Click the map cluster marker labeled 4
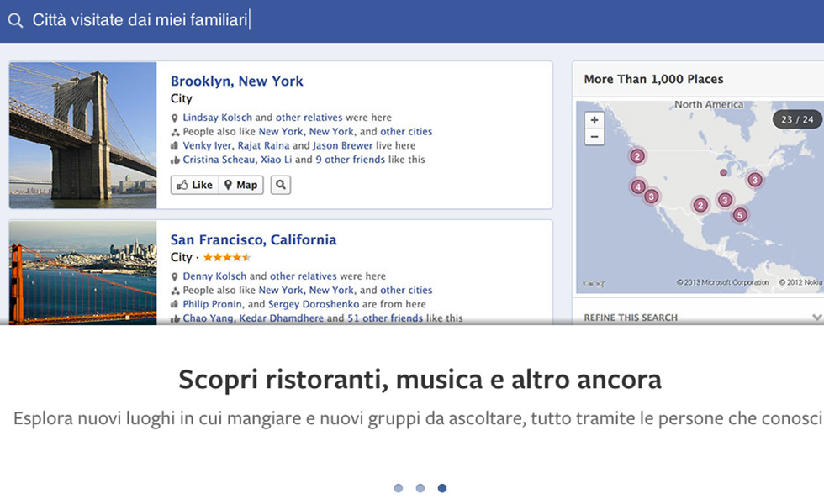824x504 pixels. [638, 187]
